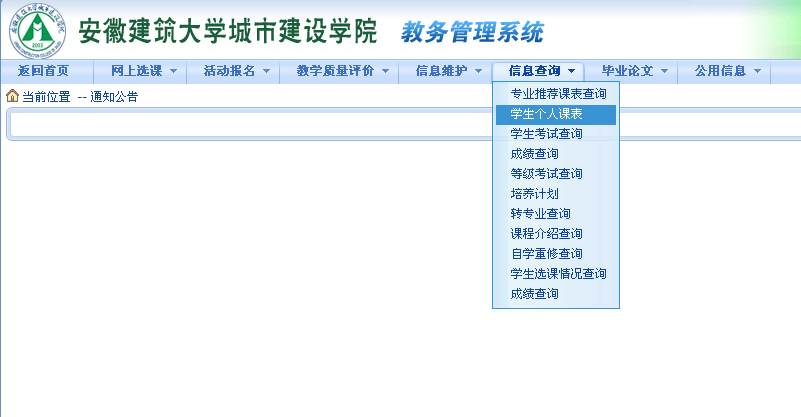Open 课程介绍查询 menu entry
Screen dimensions: 801x417
546,234
